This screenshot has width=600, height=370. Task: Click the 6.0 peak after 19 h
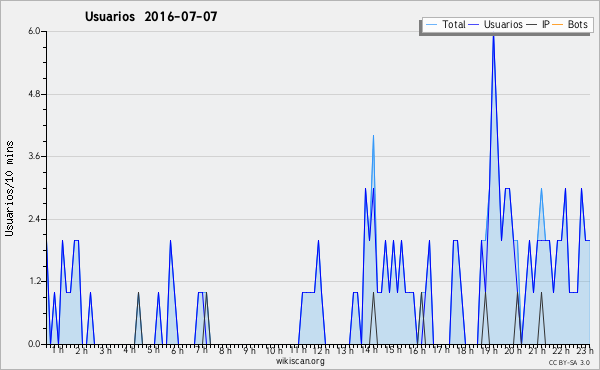[494, 36]
